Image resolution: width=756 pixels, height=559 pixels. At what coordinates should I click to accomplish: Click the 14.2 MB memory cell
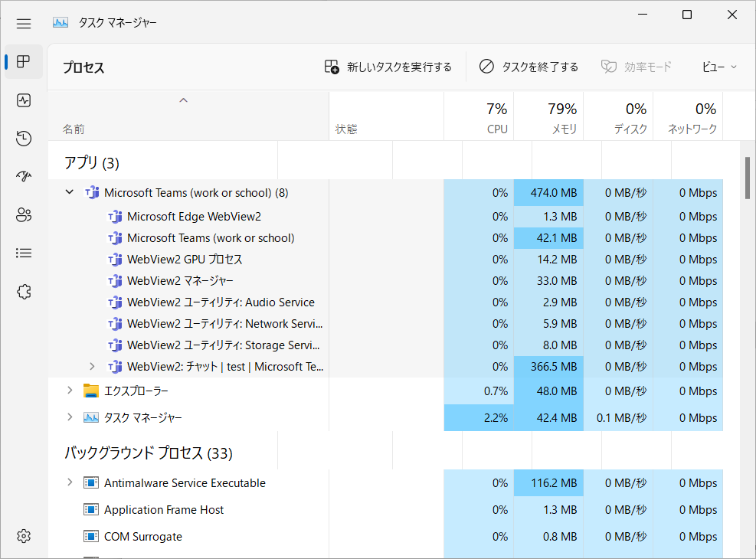[x=548, y=260]
